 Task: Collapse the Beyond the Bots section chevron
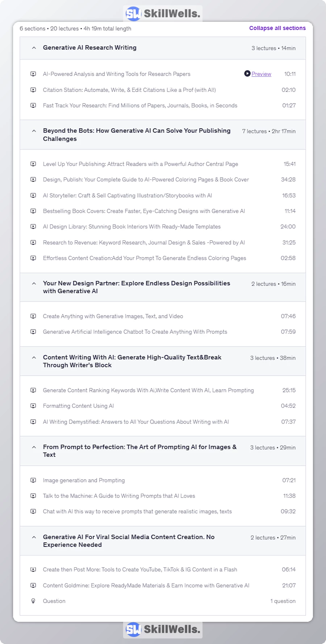point(34,131)
